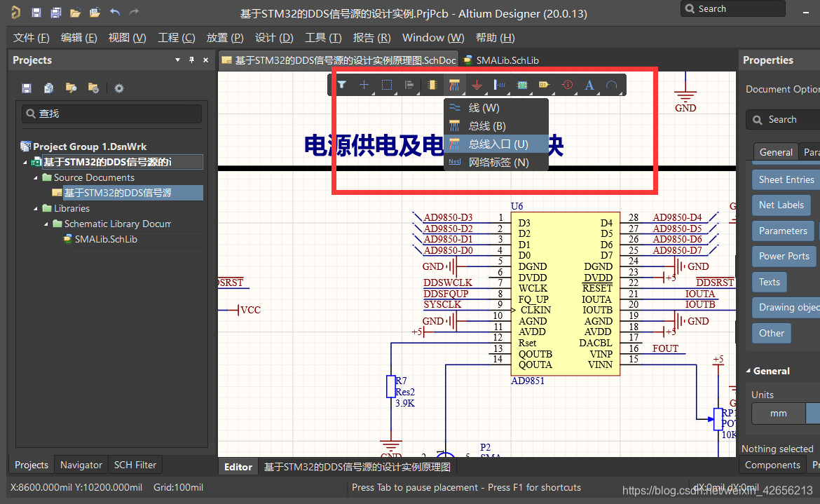Click the Save icon in title bar
820x504 pixels.
point(36,13)
